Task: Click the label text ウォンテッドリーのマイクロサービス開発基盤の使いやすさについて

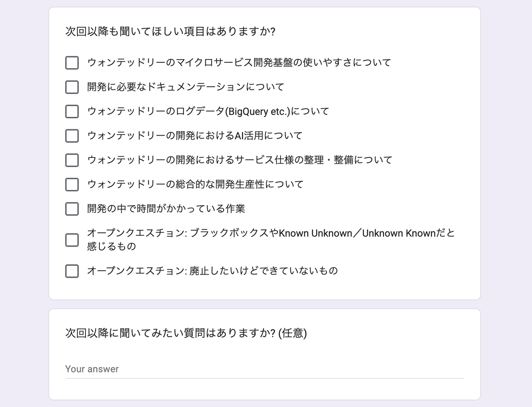Action: point(239,62)
